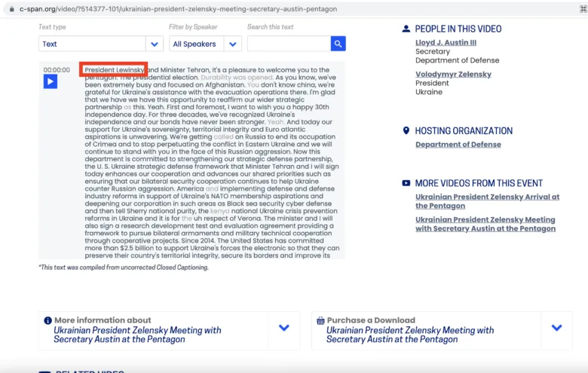Click the 00:00:00 timestamp
This screenshot has width=588, height=373.
coord(57,70)
